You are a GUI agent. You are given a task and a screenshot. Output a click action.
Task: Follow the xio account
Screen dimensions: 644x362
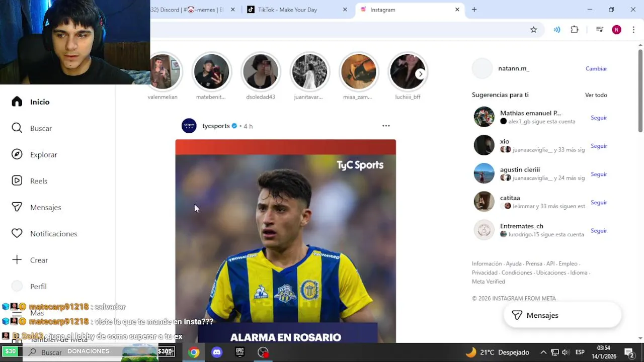(599, 146)
